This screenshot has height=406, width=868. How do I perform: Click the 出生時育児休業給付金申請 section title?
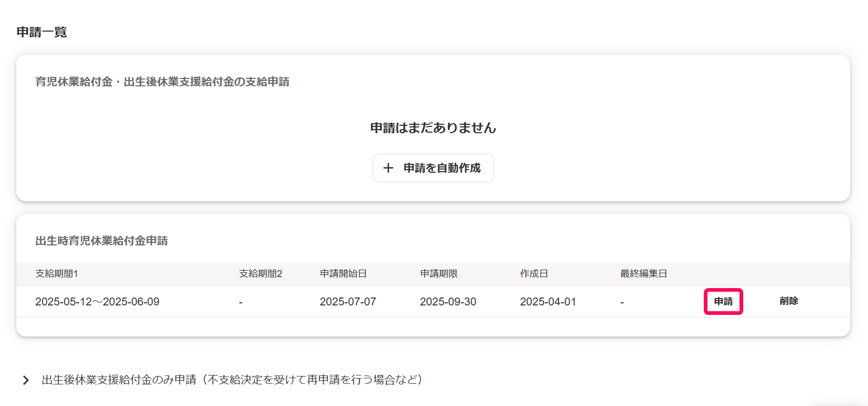coord(102,241)
